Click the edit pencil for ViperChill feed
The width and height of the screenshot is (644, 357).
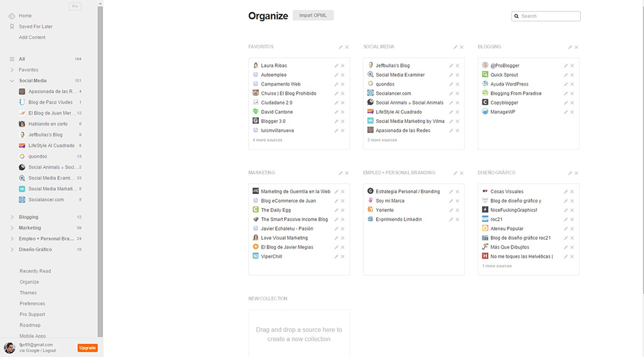tap(336, 256)
